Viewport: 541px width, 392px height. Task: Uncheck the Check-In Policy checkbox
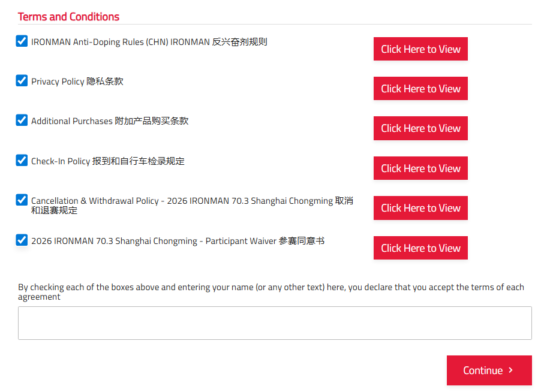(22, 160)
